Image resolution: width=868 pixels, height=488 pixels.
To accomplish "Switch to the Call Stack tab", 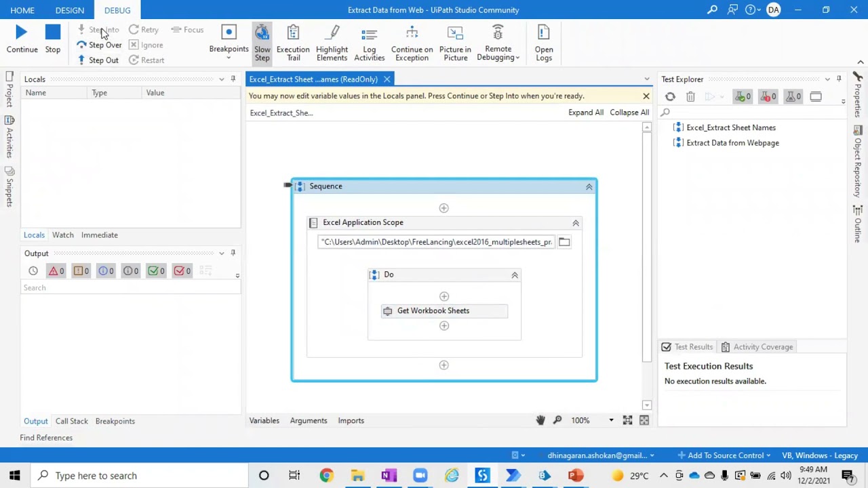I will click(x=72, y=421).
